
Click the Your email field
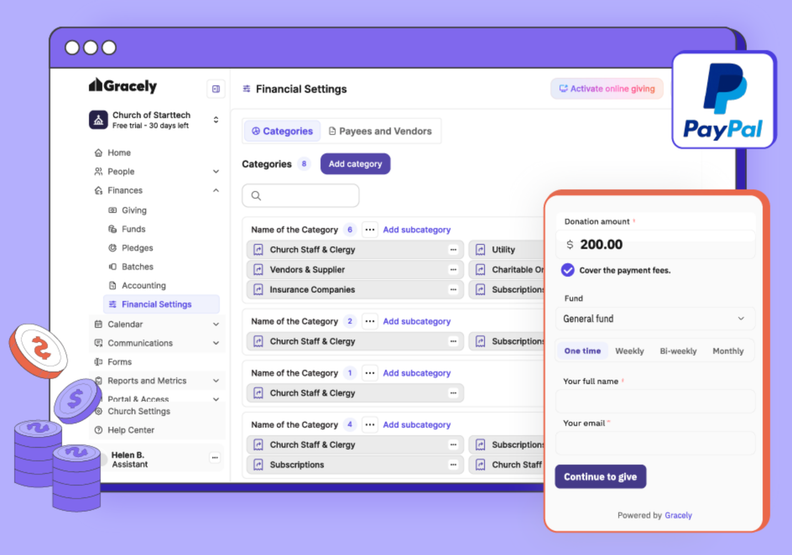click(655, 443)
